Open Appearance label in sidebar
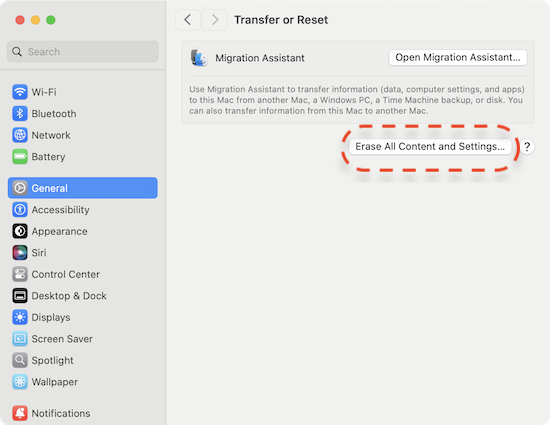This screenshot has width=550, height=425. (60, 231)
